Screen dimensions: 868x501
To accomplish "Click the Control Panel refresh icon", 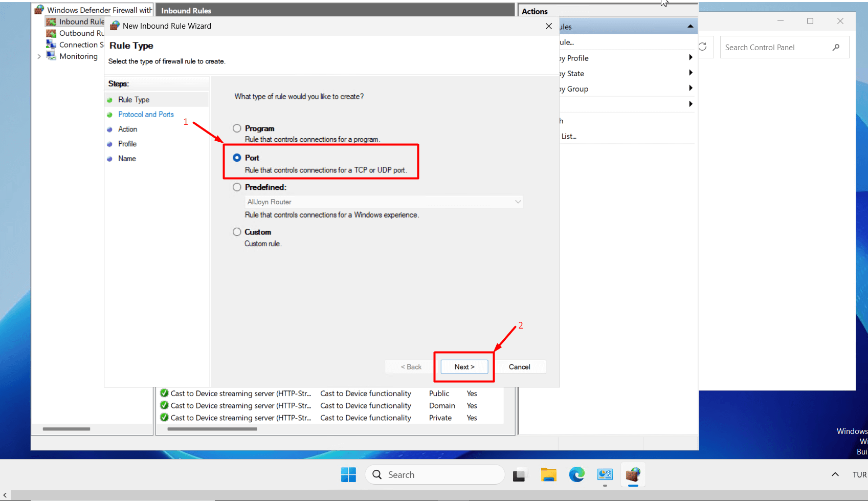I will pos(703,47).
